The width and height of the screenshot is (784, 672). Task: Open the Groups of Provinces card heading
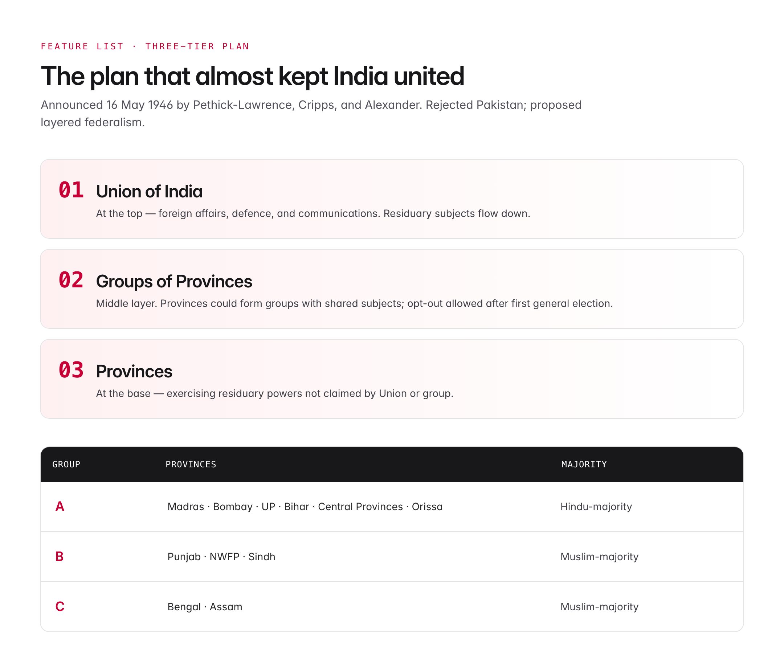coord(174,281)
